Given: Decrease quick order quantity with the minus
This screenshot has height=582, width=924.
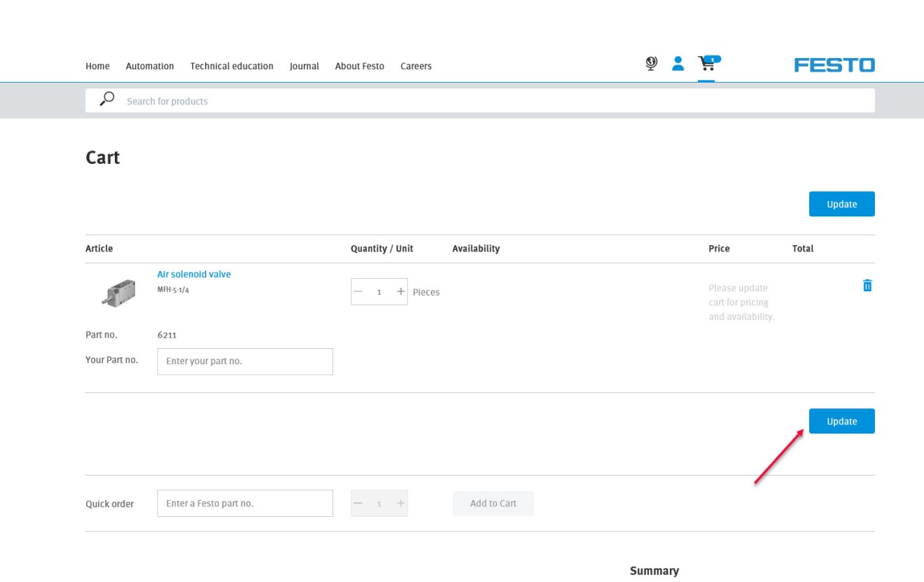Looking at the screenshot, I should coord(358,503).
